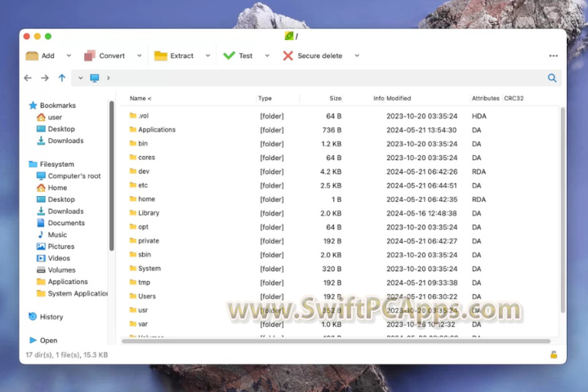Click the red Secure delete X icon
The image size is (588, 392).
(287, 56)
